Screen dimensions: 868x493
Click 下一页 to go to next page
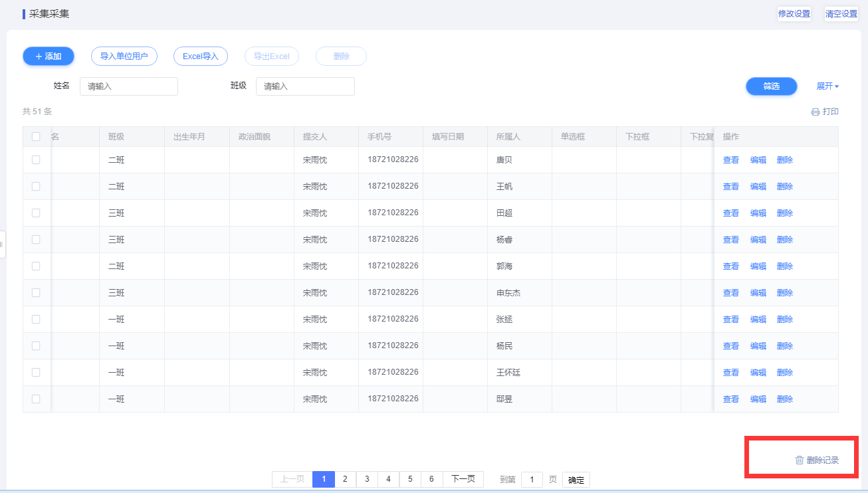pyautogui.click(x=463, y=479)
